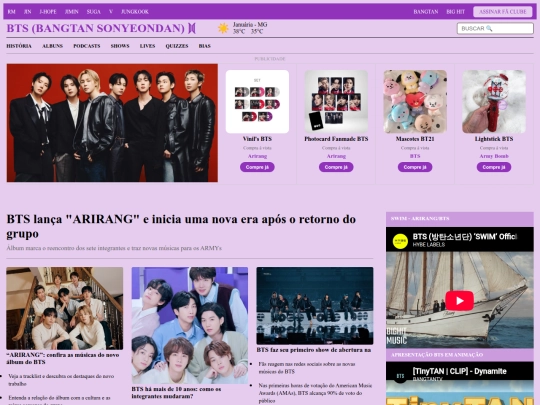Open the QUIZZES section
This screenshot has height=405, width=540.
(x=177, y=46)
